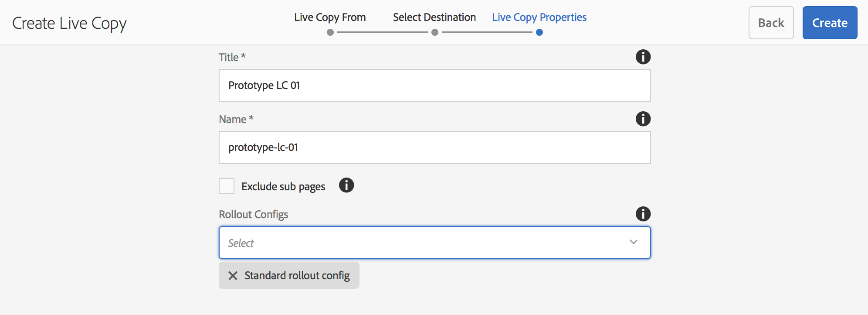868x315 pixels.
Task: Click the Exclude sub pages label text
Action: (x=283, y=187)
